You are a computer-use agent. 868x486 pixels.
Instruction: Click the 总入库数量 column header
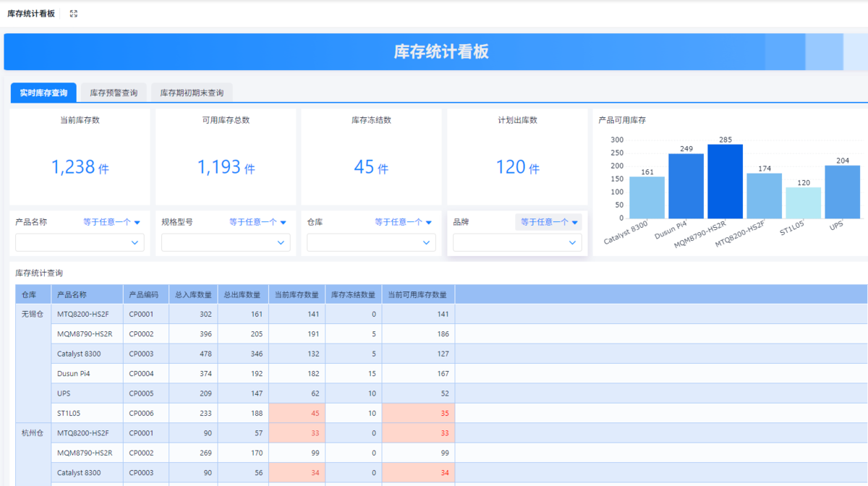193,294
